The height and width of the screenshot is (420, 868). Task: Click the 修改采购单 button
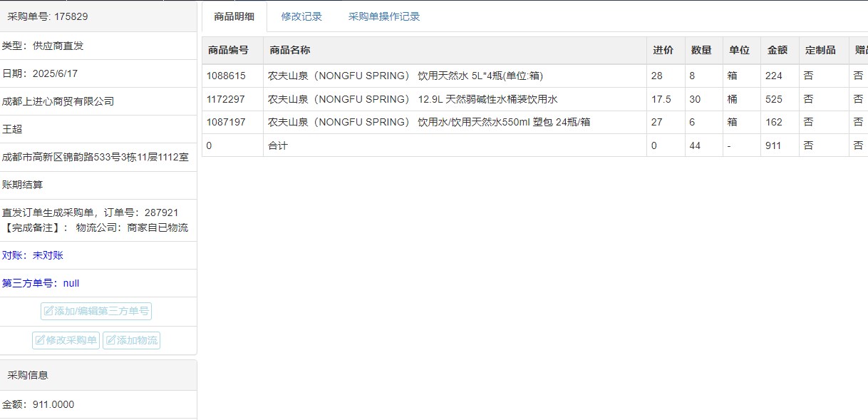66,340
